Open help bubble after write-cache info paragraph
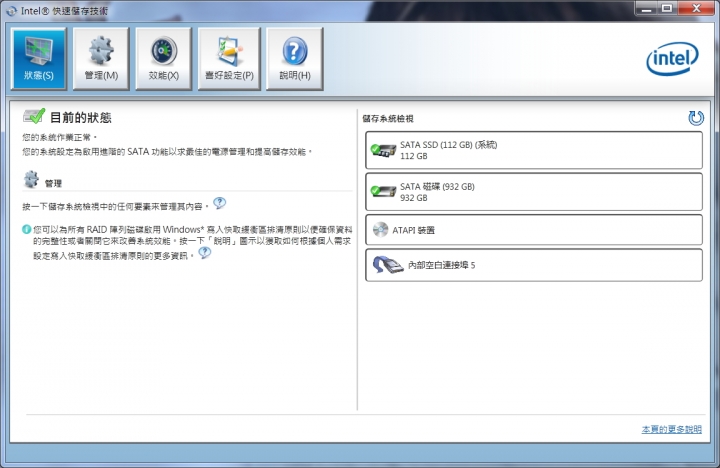This screenshot has height=468, width=720. (x=204, y=253)
